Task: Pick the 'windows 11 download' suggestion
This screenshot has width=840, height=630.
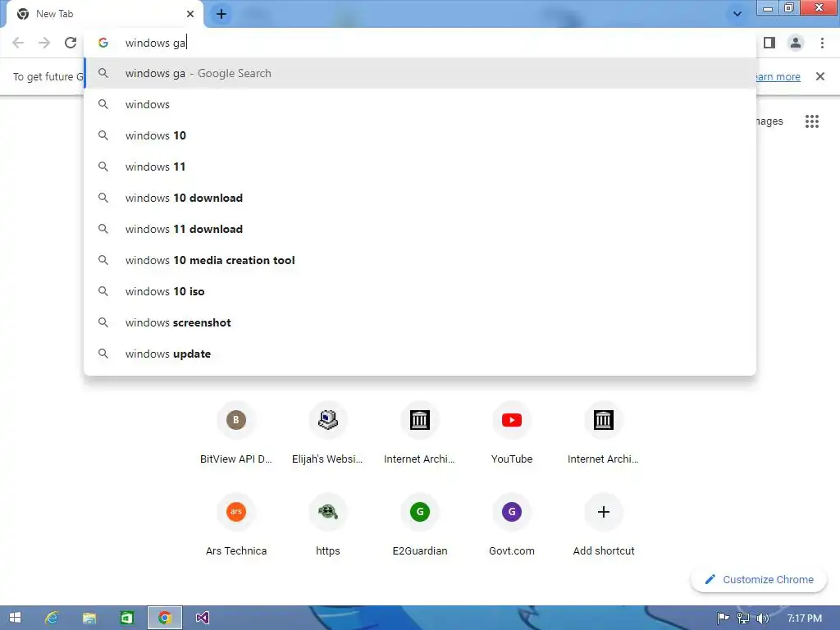Action: (420, 229)
